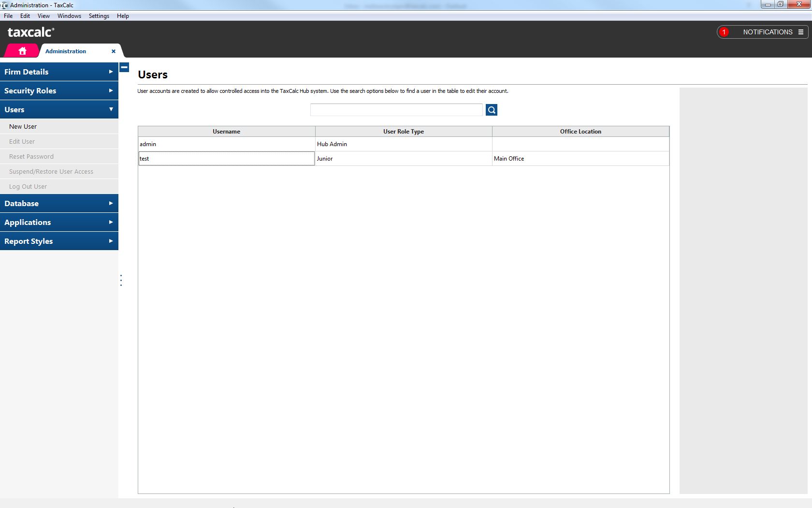
Task: Open the File menu
Action: (x=8, y=16)
